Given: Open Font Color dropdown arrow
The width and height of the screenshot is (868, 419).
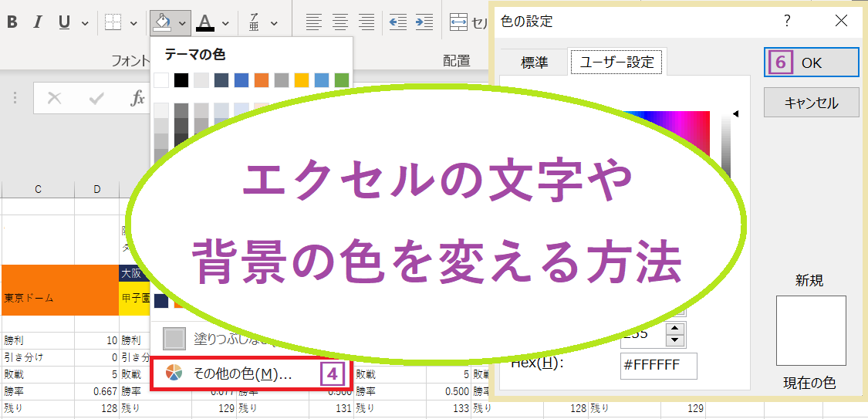Looking at the screenshot, I should tap(225, 23).
